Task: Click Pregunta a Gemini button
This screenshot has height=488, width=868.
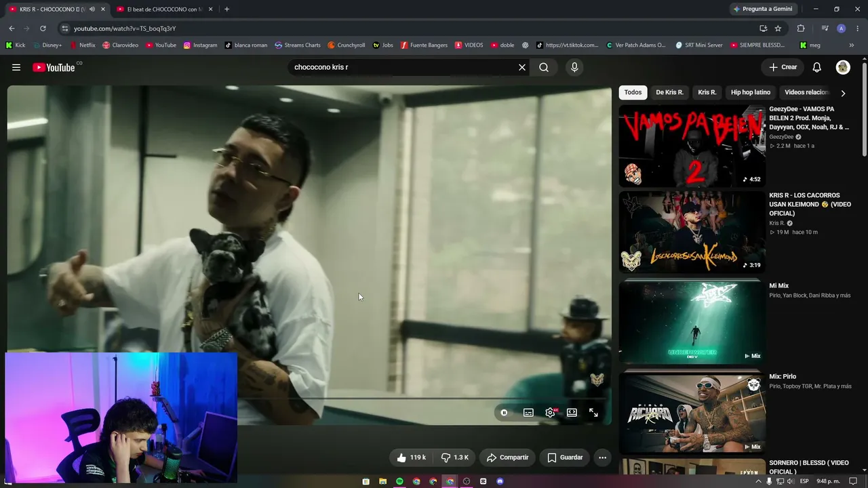Action: coord(764,9)
